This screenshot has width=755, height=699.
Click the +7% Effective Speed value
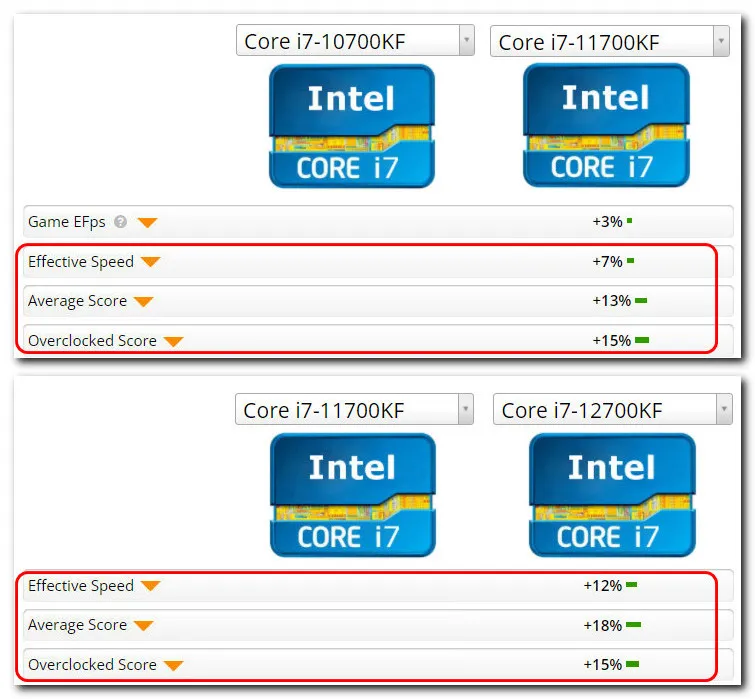click(607, 262)
